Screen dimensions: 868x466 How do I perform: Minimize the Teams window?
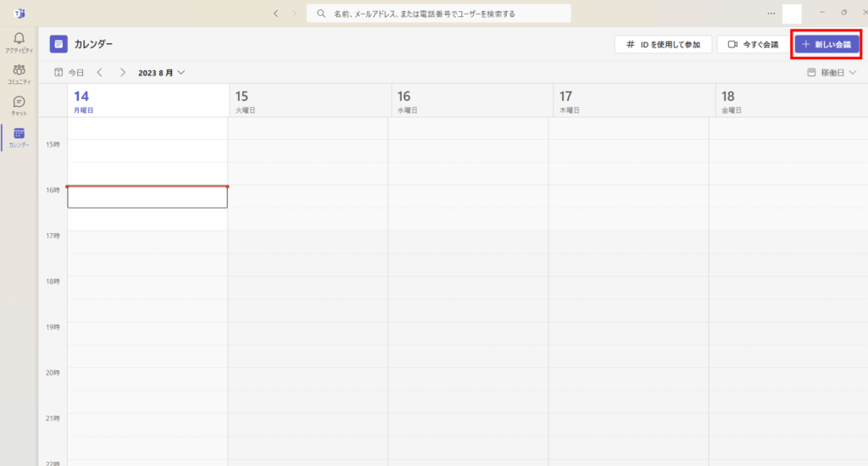coord(822,12)
